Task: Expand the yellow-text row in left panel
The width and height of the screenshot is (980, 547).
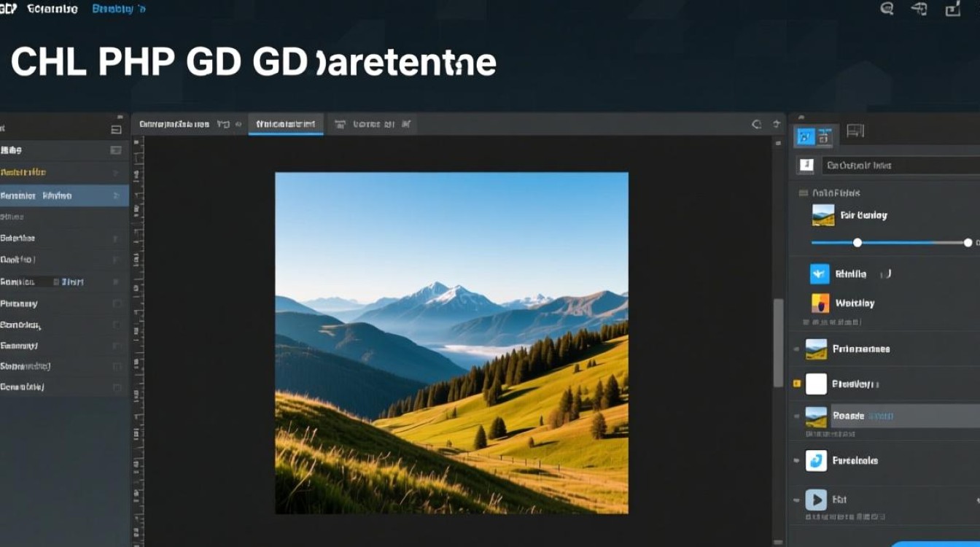Action: 116,173
